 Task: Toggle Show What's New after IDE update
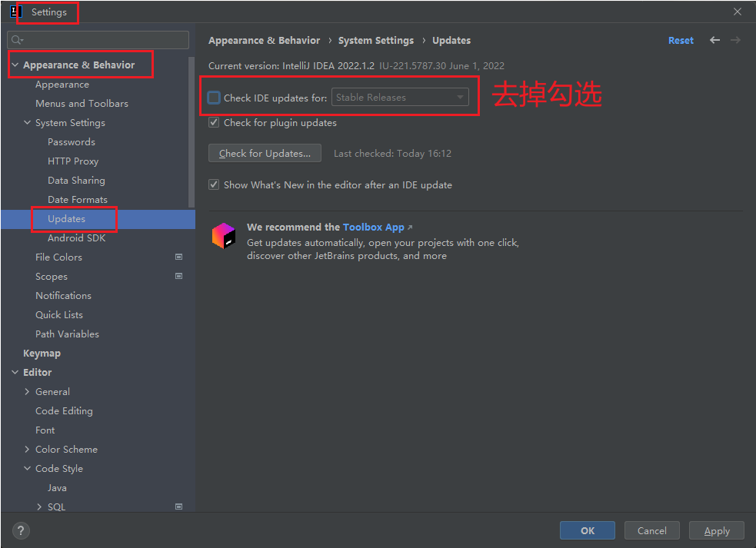click(214, 184)
